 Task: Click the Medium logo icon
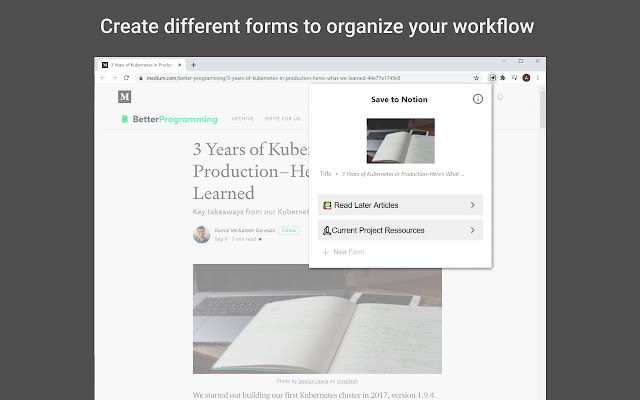point(125,97)
